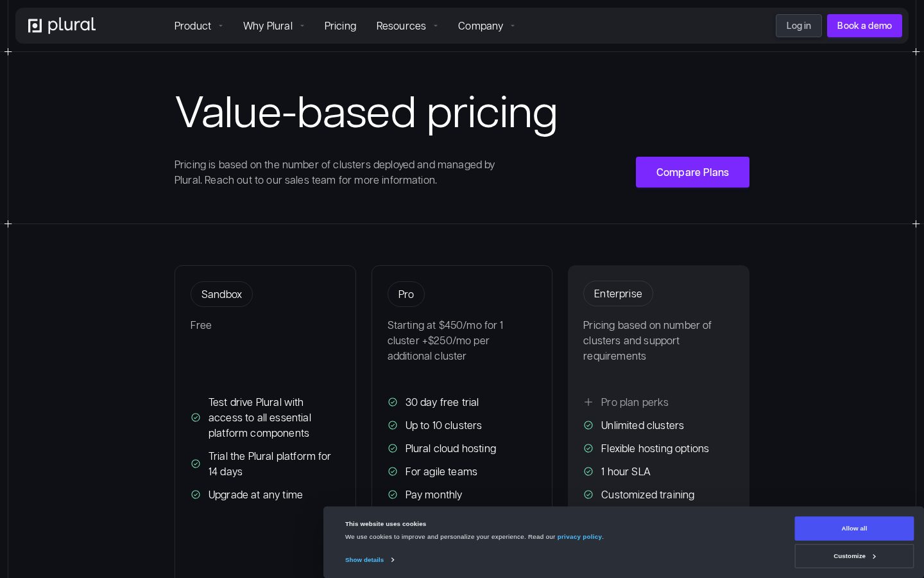The width and height of the screenshot is (924, 578).
Task: Open cookie Customize options
Action: pyautogui.click(x=854, y=556)
